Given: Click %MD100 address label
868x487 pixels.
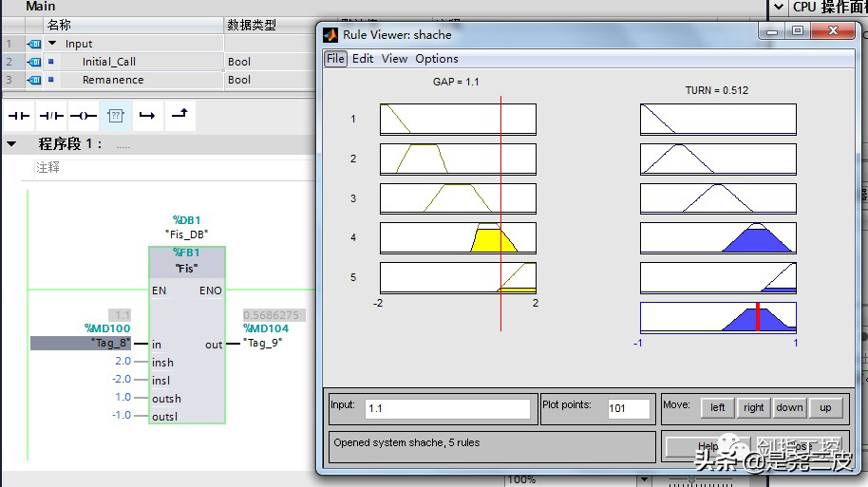Looking at the screenshot, I should tap(107, 328).
